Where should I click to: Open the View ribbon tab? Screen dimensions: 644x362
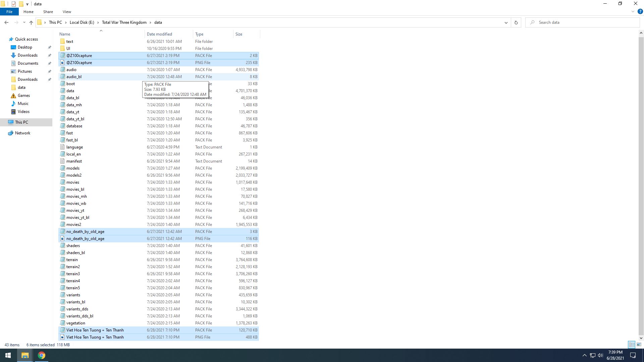point(67,12)
